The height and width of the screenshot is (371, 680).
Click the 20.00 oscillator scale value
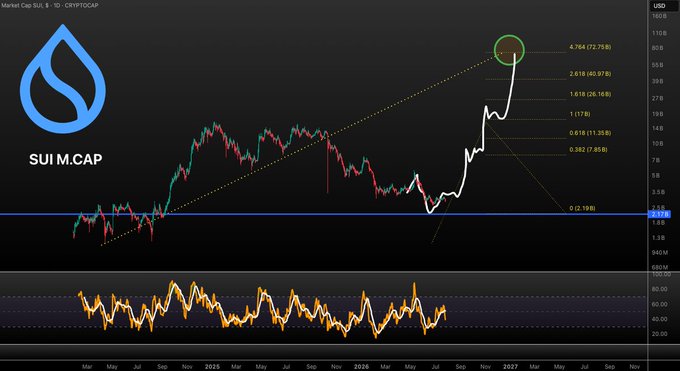pyautogui.click(x=660, y=334)
